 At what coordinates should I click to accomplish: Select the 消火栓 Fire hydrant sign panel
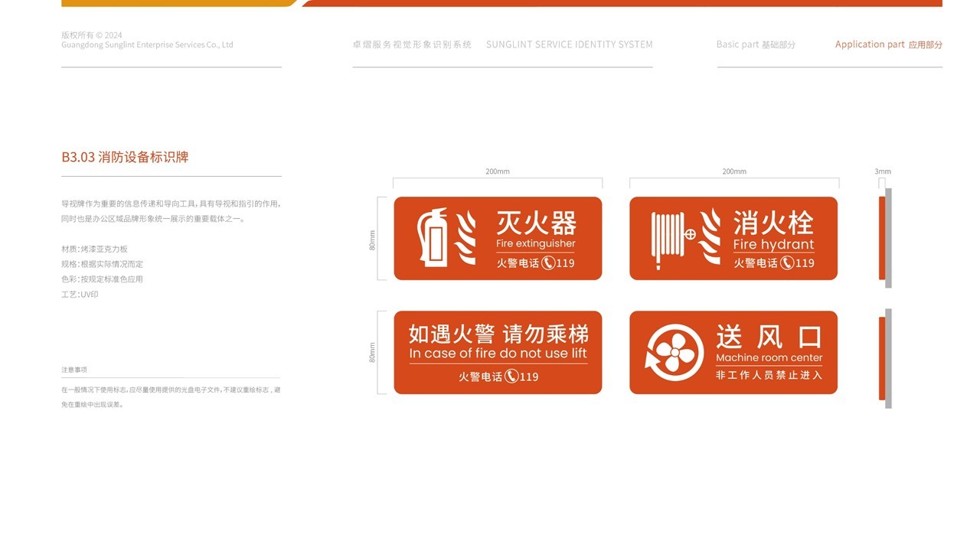(x=733, y=237)
